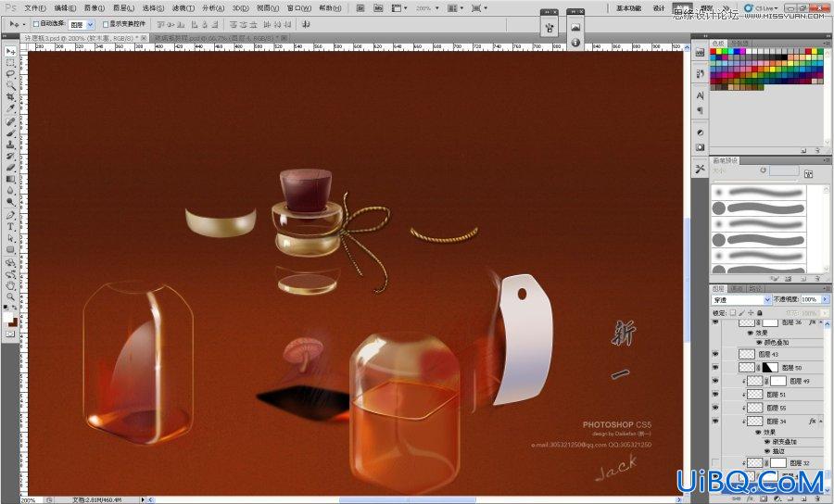Select the Eraser tool
834x504 pixels.
pyautogui.click(x=10, y=167)
